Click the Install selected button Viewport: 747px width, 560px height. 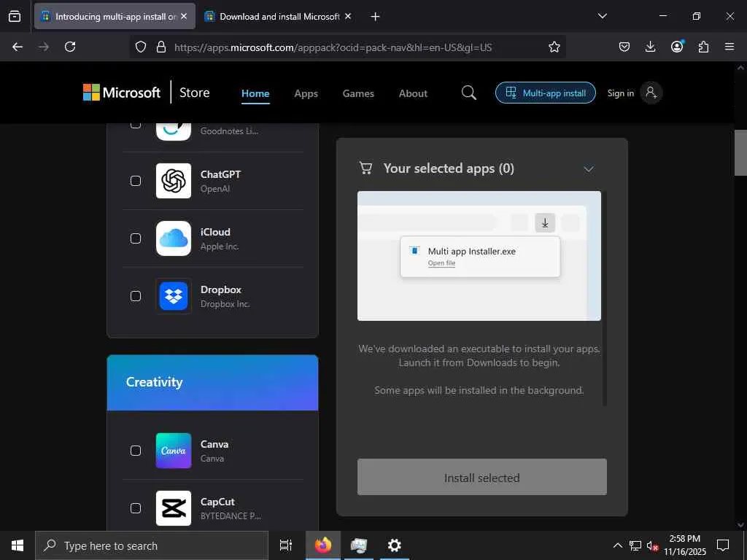click(482, 477)
